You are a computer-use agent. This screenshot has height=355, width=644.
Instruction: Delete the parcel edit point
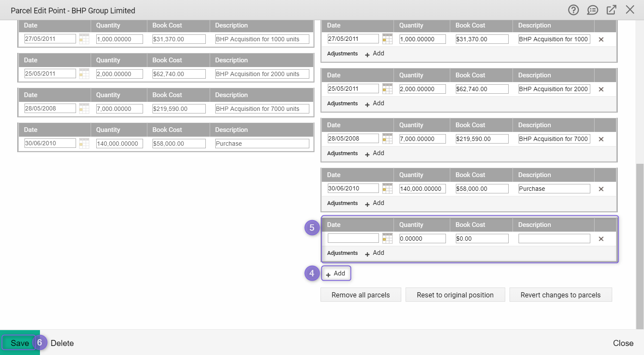[x=62, y=343]
